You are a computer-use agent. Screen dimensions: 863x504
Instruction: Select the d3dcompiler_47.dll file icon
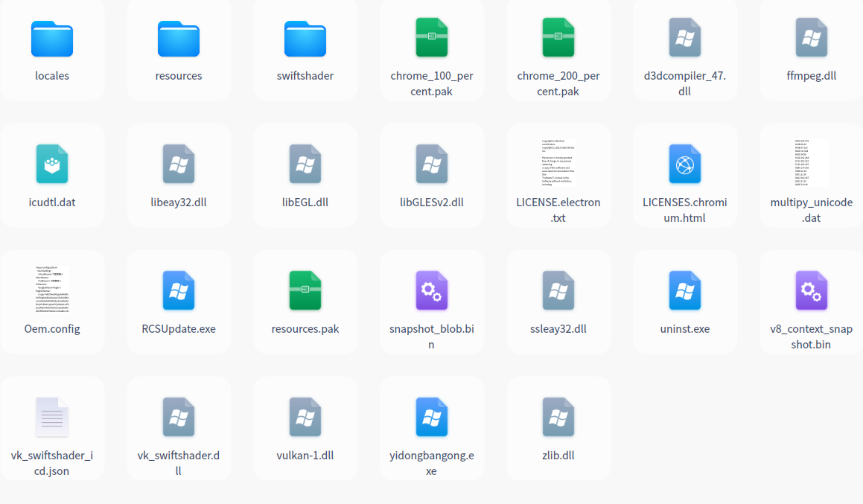(x=685, y=37)
